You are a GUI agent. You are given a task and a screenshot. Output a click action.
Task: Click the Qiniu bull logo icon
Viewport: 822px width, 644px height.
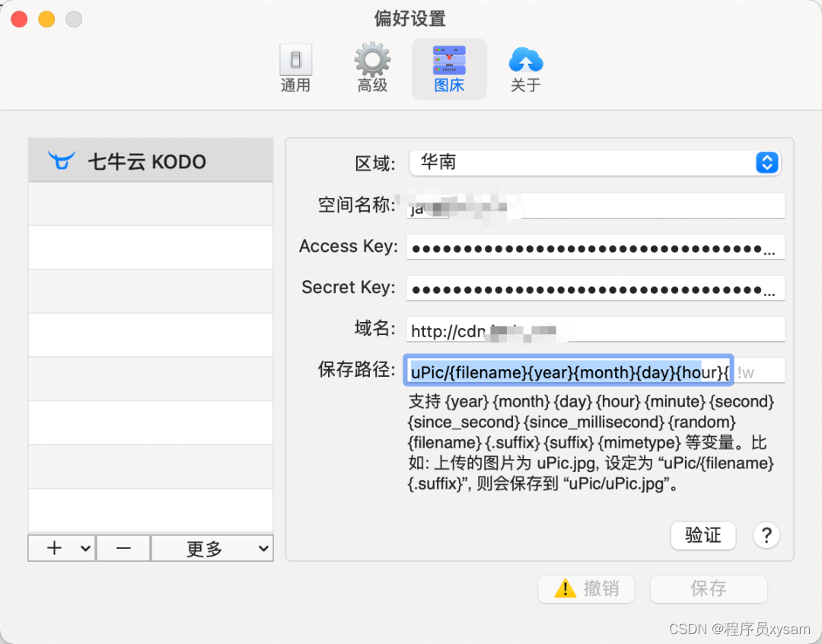click(62, 161)
